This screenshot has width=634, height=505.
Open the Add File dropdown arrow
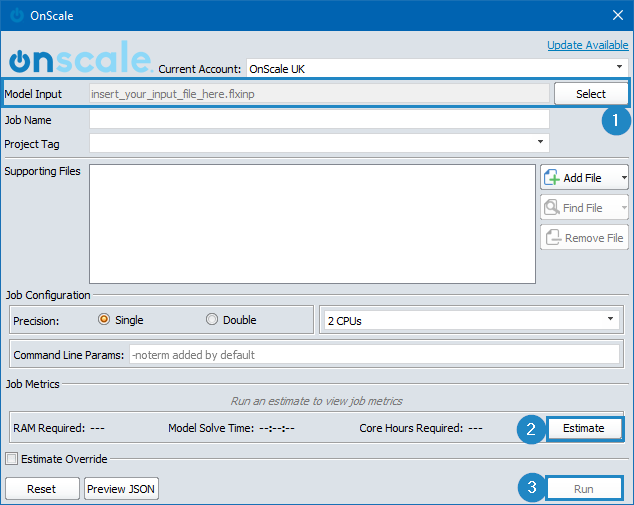pos(624,177)
